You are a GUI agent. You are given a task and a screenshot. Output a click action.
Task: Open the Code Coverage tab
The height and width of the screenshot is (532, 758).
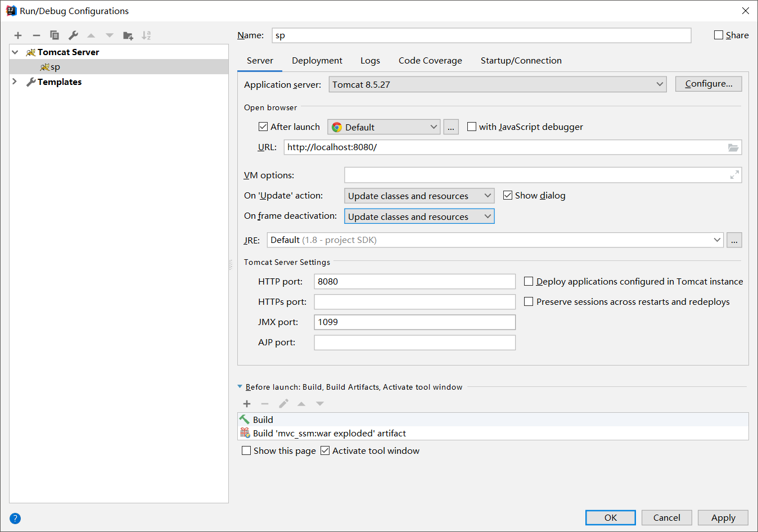(x=430, y=61)
